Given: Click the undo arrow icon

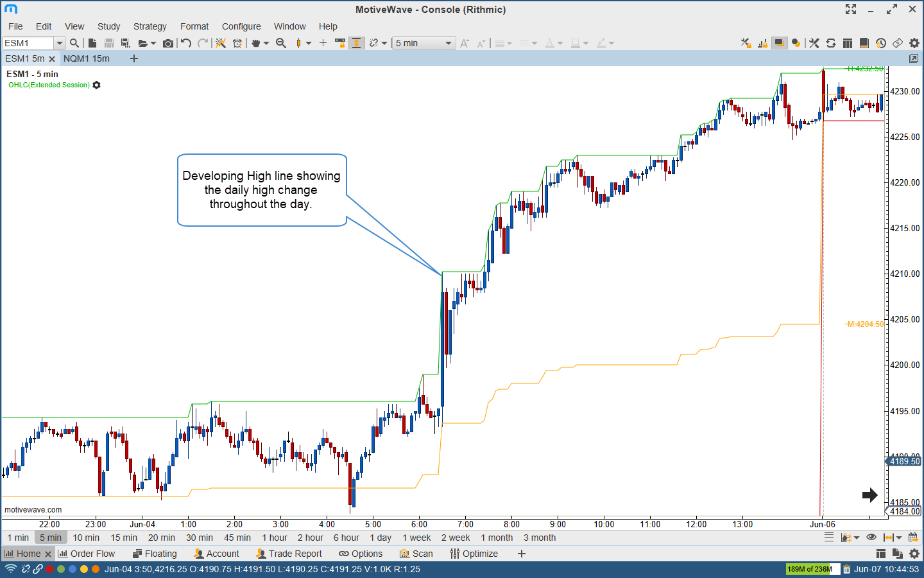Looking at the screenshot, I should pos(186,43).
